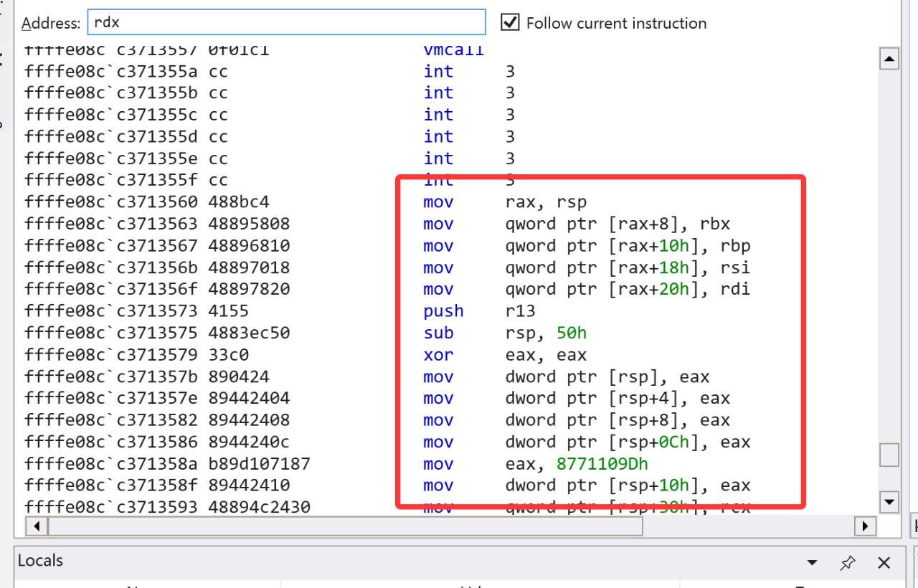Open the Locals panel options dropdown arrow
918x588 pixels.
[x=812, y=563]
